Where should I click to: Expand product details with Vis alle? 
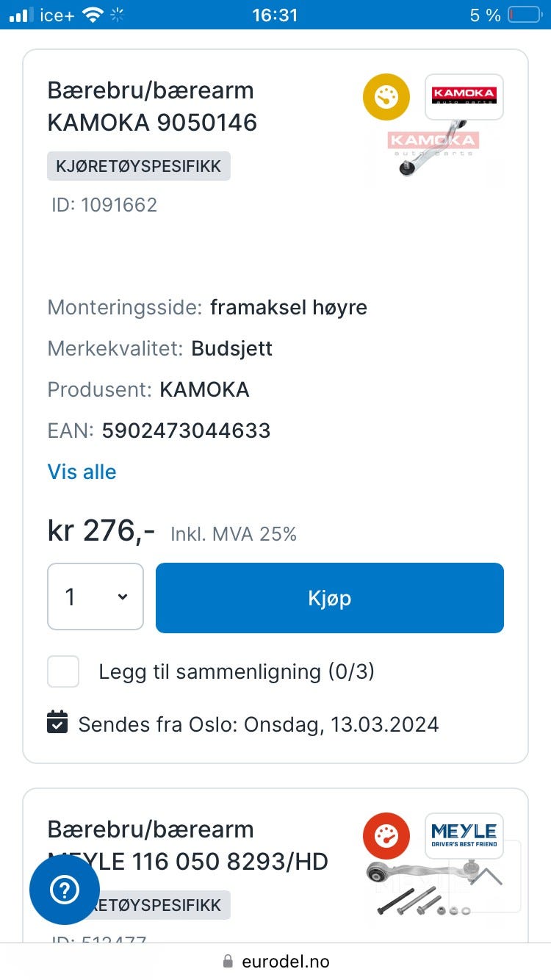(82, 472)
